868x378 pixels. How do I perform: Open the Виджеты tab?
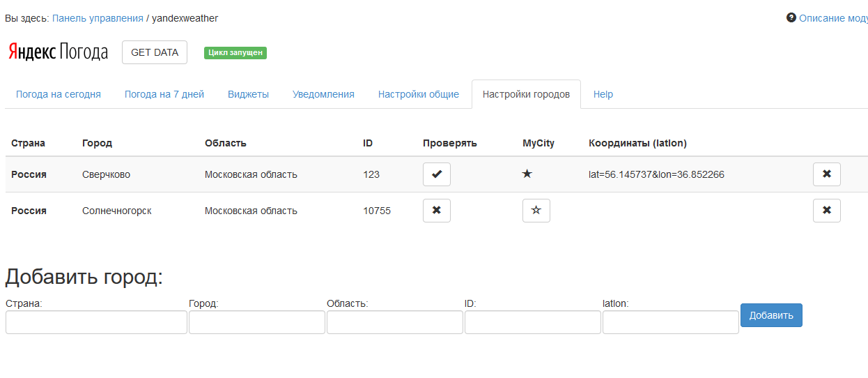[248, 94]
